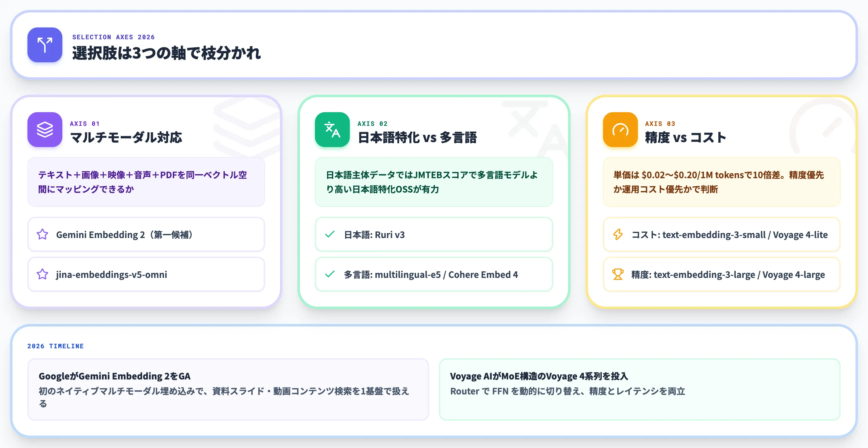Select the 日本語: Ruri v3 item
Viewport: 868px width, 448px height.
[434, 234]
